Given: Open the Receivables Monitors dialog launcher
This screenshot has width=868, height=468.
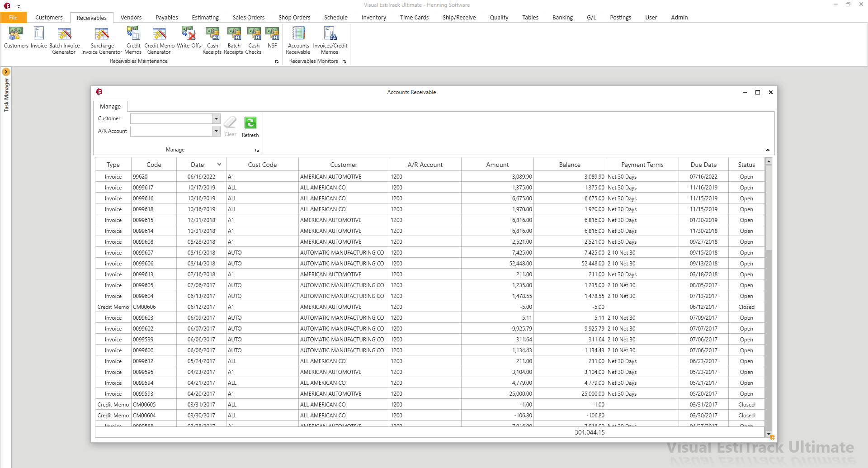Looking at the screenshot, I should [x=344, y=62].
